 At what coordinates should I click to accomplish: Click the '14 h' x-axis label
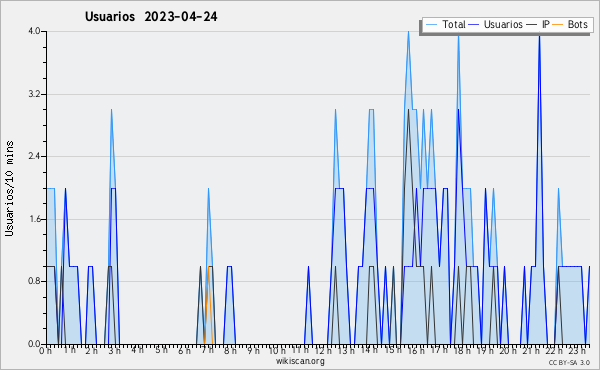point(369,351)
